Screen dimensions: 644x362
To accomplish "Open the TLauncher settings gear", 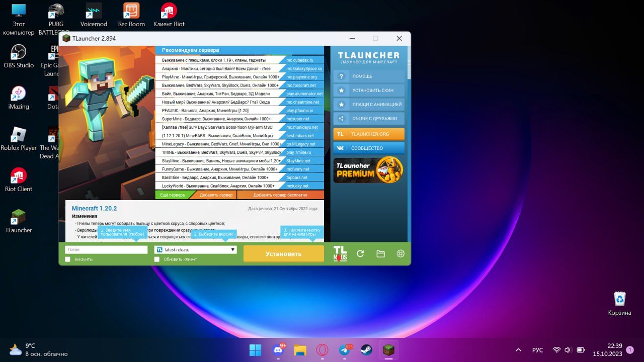I will click(x=400, y=254).
